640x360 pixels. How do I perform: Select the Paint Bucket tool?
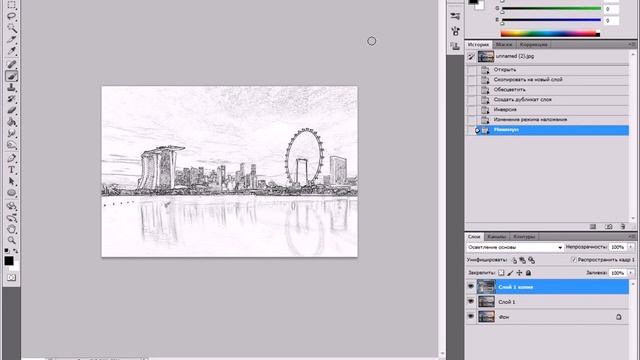coord(11,122)
